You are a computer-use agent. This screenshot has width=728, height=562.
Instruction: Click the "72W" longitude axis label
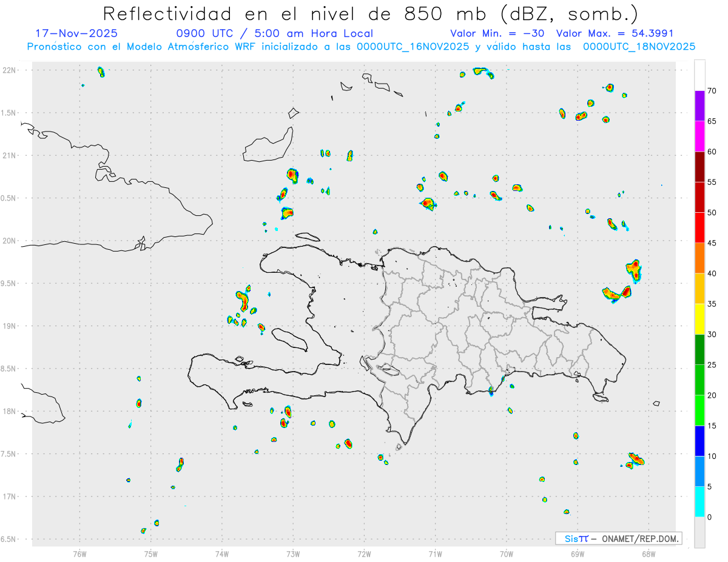(x=364, y=554)
